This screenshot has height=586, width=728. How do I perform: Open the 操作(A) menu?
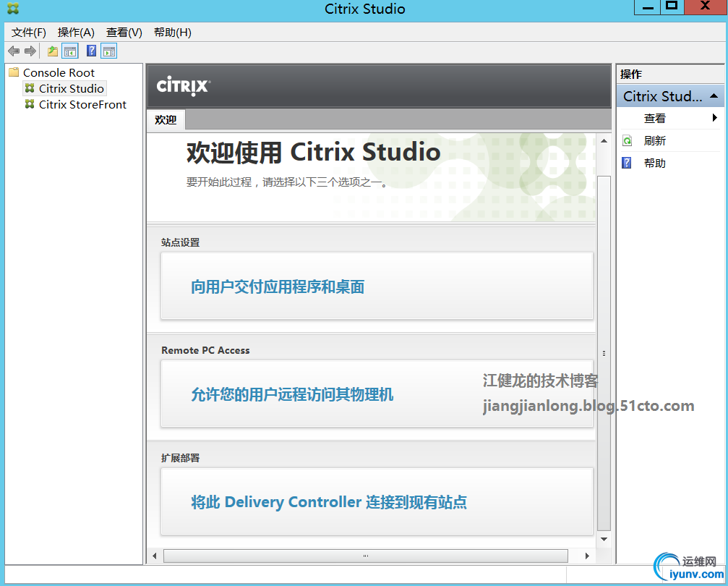tap(76, 32)
